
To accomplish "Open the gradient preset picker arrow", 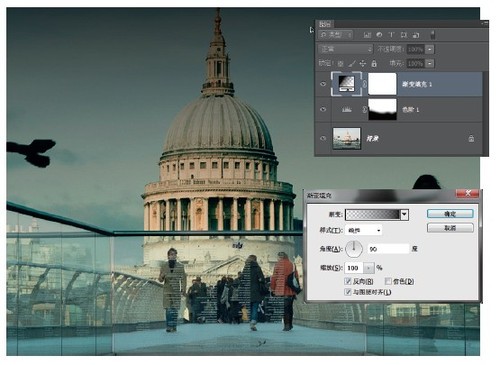I will (x=404, y=215).
